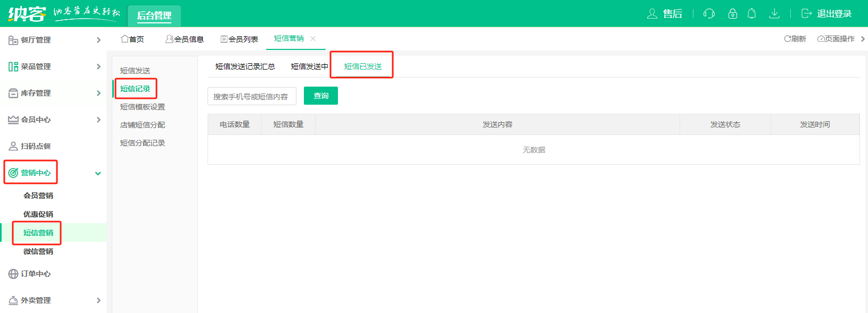The image size is (868, 313).
Task: Click the 查询 button
Action: tap(321, 96)
